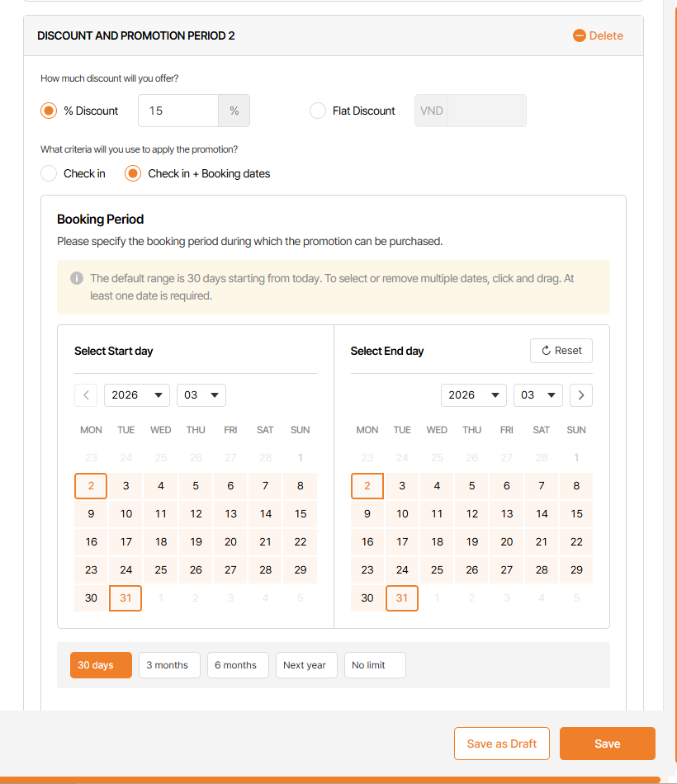Expand the end day month dropdown
Image resolution: width=677 pixels, height=784 pixels.
point(538,395)
